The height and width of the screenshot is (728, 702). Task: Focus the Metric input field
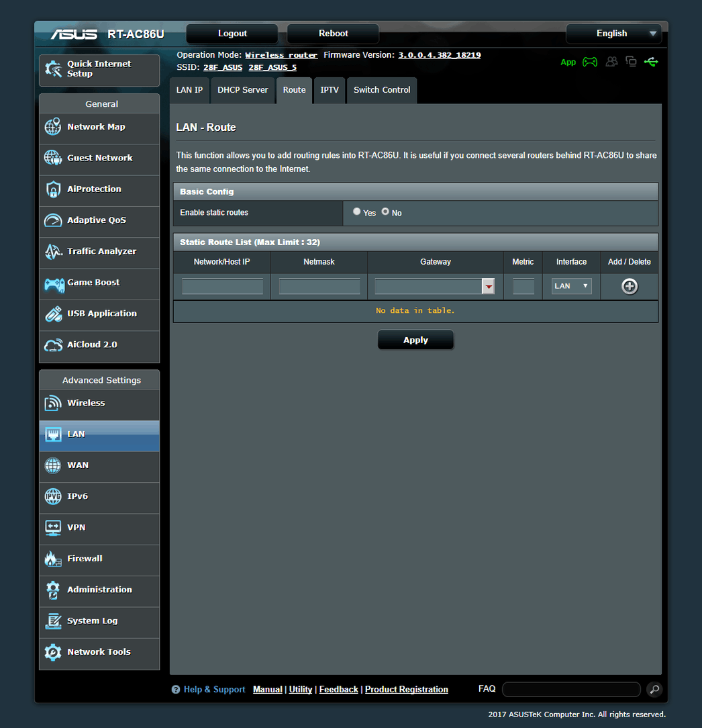[x=523, y=286]
